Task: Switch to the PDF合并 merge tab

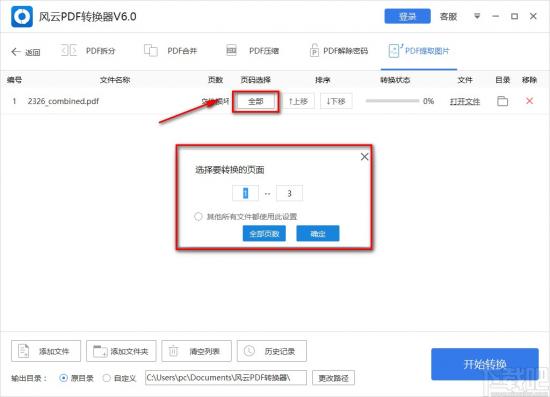Action: click(x=171, y=51)
